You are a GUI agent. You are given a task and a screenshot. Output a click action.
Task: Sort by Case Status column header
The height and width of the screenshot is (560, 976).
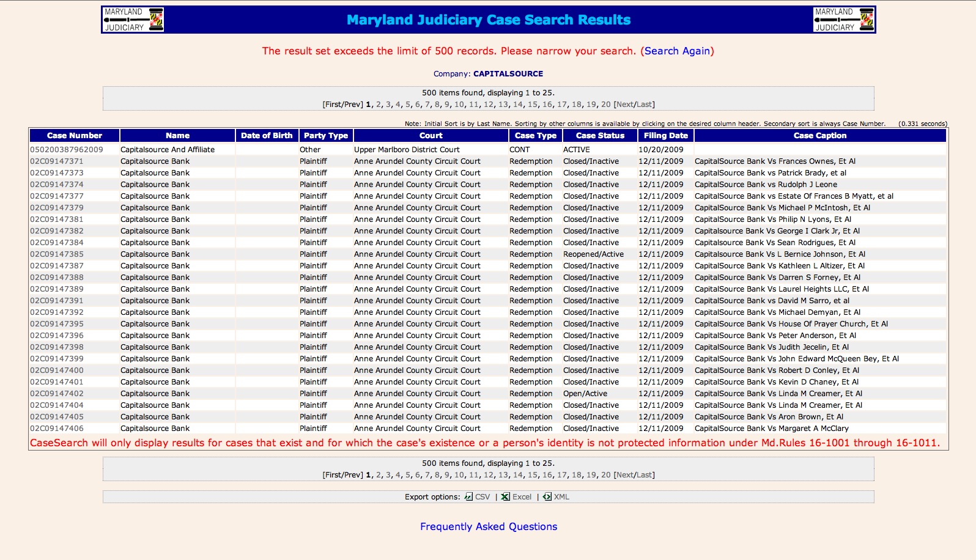600,136
